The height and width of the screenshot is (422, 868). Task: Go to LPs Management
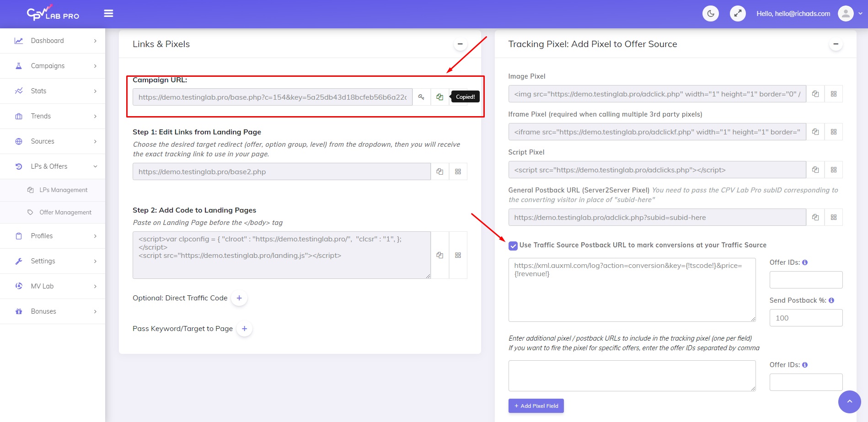click(53, 190)
